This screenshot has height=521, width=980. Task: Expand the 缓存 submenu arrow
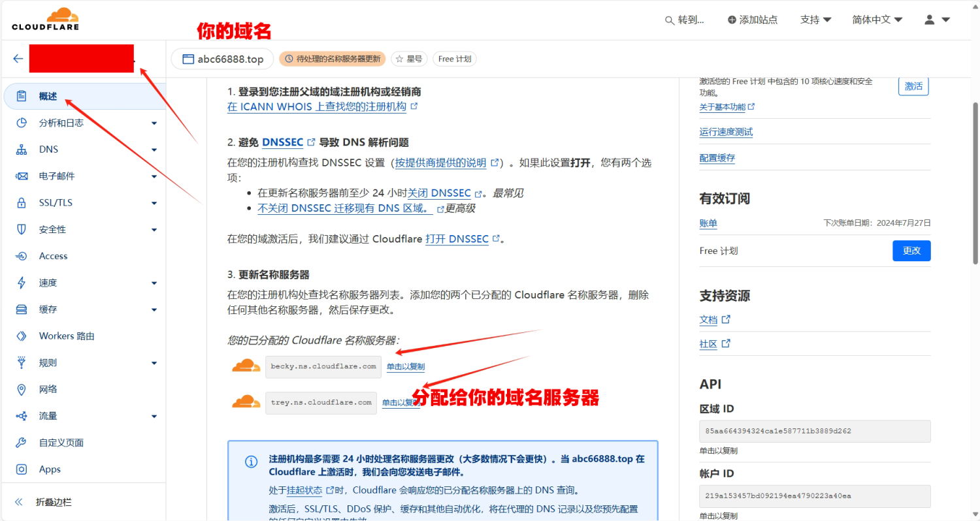tap(154, 309)
